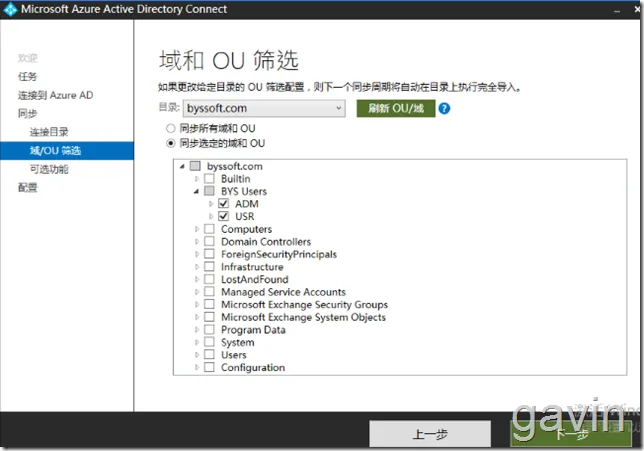Uncheck the ADM checkbox

(x=223, y=204)
